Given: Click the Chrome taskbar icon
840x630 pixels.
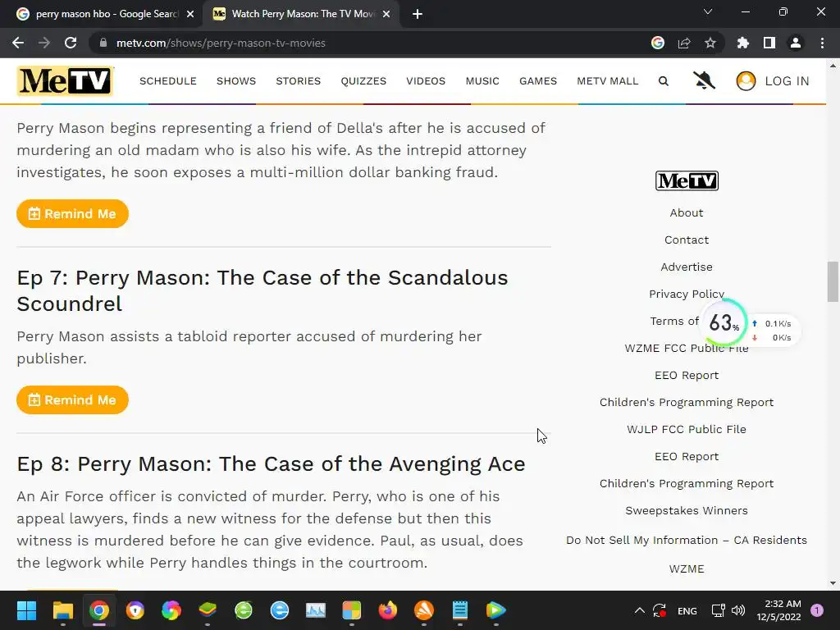Looking at the screenshot, I should [99, 610].
